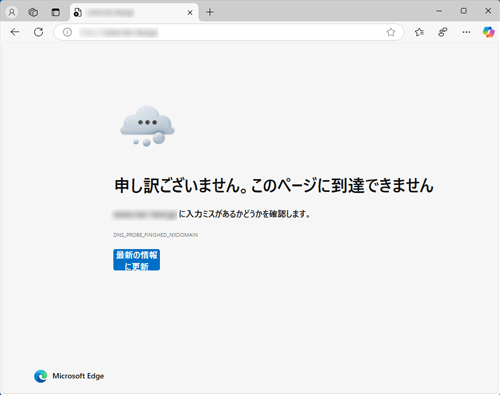
Task: Open the profile icon in title bar
Action: (12, 13)
